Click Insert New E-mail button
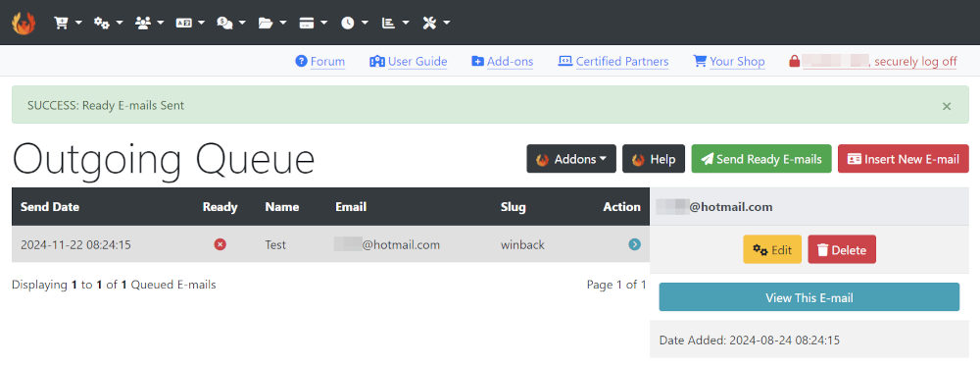980x367 pixels. (904, 159)
